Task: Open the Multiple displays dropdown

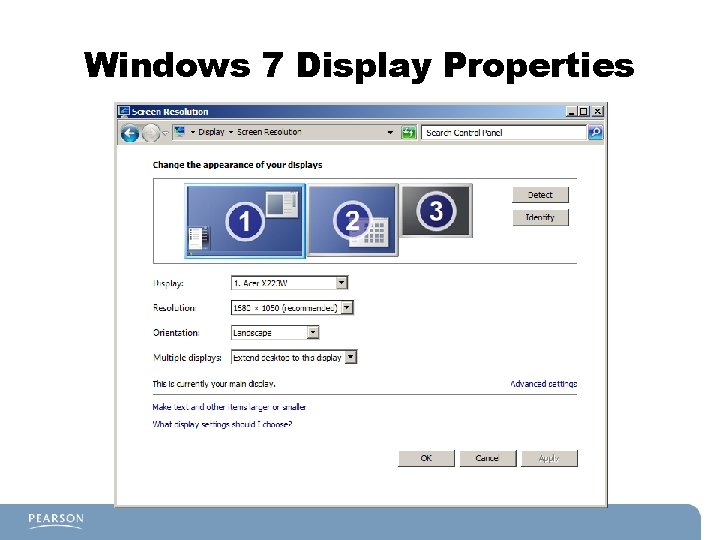Action: pyautogui.click(x=294, y=357)
